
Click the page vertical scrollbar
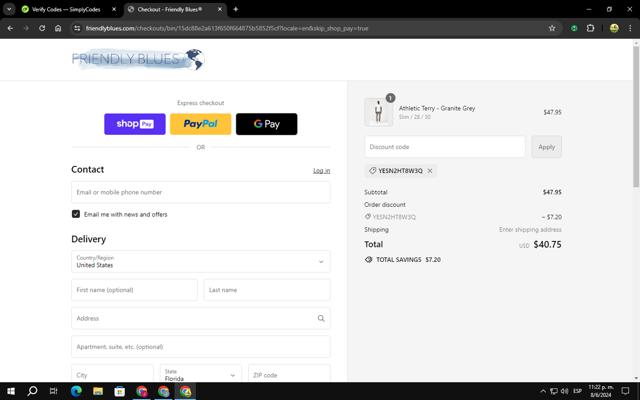(x=636, y=118)
